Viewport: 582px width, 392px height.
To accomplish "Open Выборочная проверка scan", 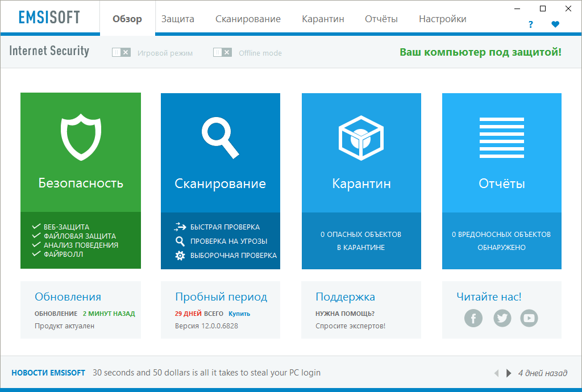I will click(x=234, y=256).
